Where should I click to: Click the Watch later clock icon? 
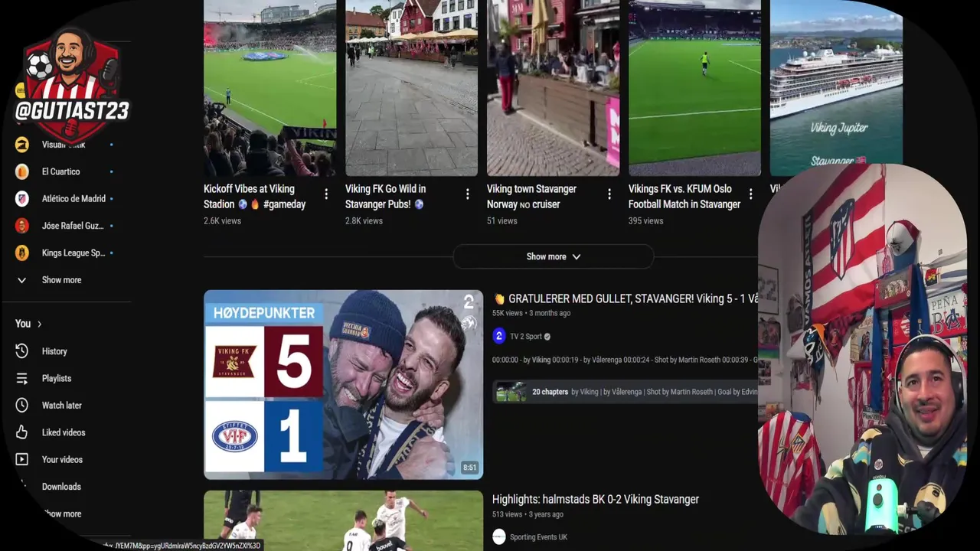click(x=22, y=405)
